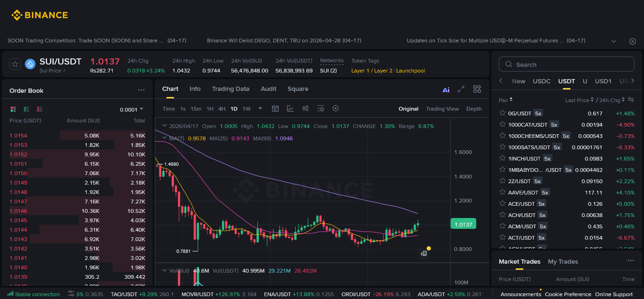Favorite the 1INCH/USDT pair star
Image resolution: width=644 pixels, height=299 pixels.
[502, 159]
